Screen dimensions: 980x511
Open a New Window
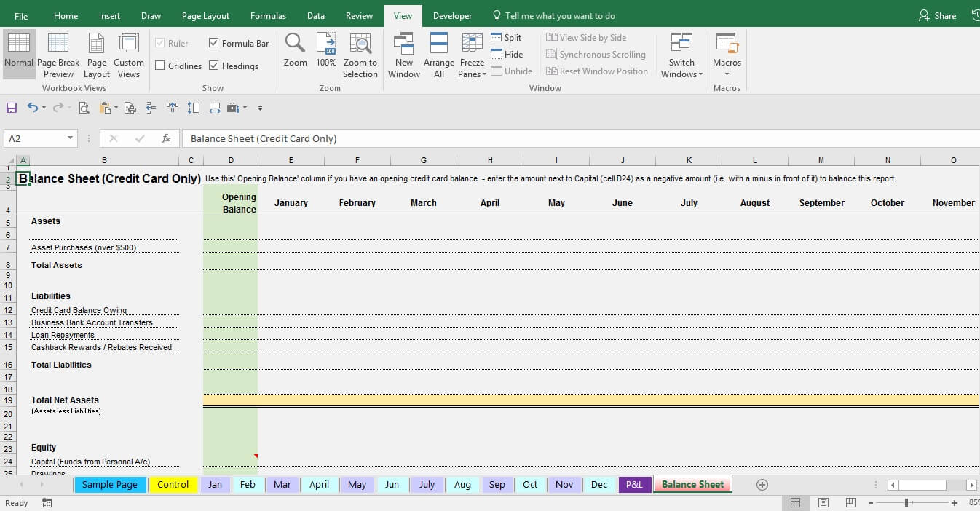click(x=404, y=55)
